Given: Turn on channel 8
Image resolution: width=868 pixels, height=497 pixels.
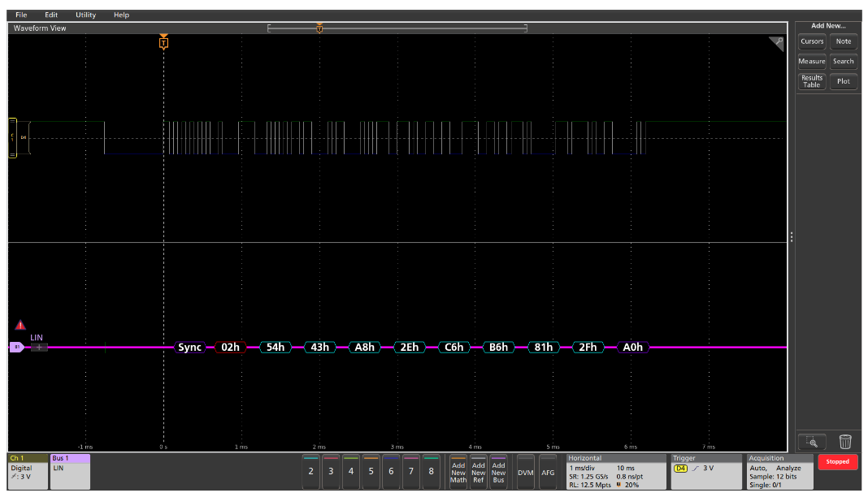Looking at the screenshot, I should (x=432, y=470).
